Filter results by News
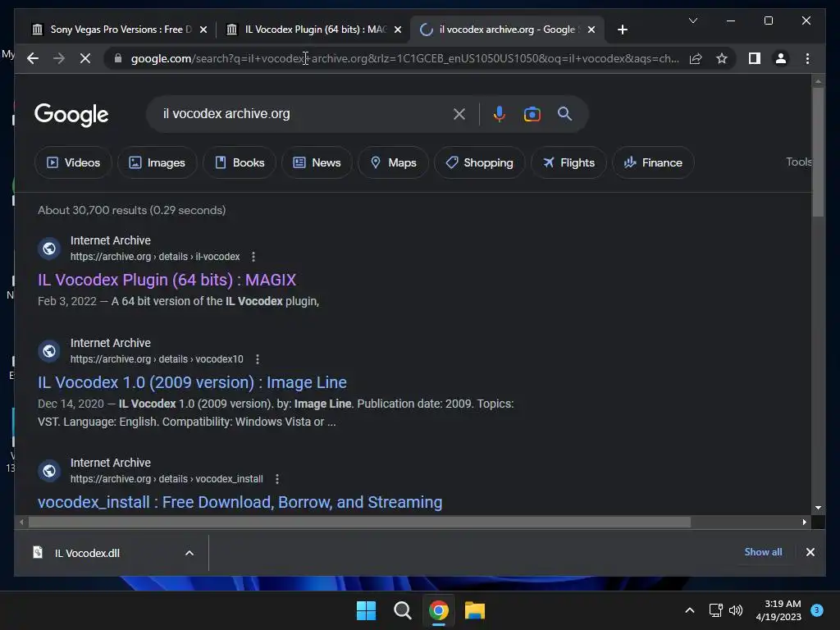The height and width of the screenshot is (630, 840). (x=317, y=162)
